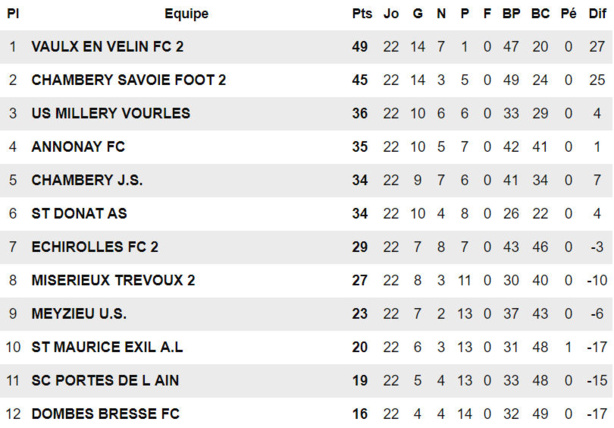
Task: Select ST DONAT AS in standings
Action: click(x=79, y=213)
